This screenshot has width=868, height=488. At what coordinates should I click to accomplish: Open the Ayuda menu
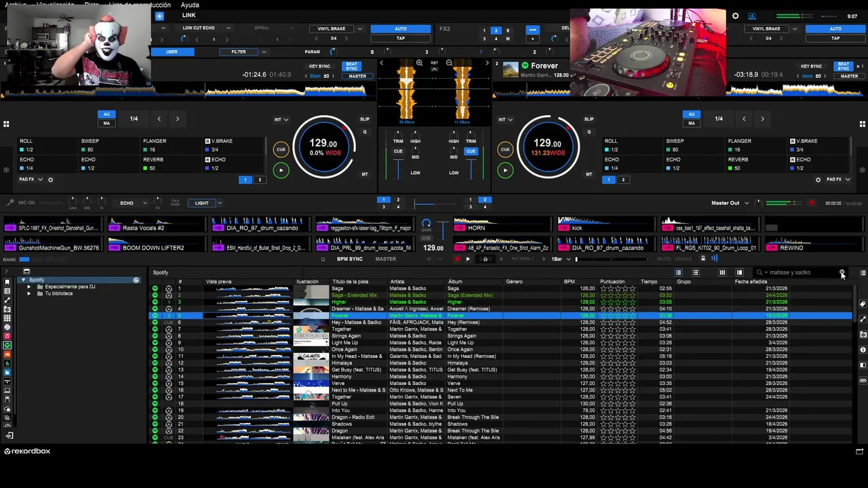click(190, 5)
